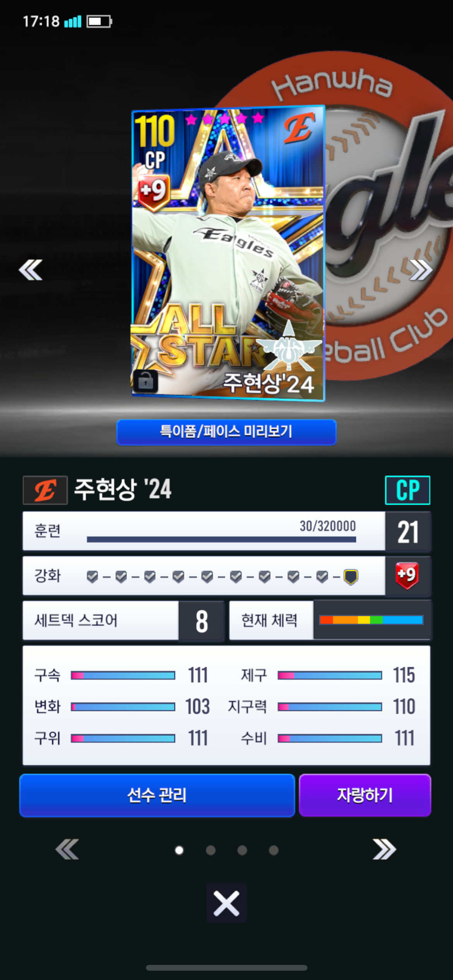Select the fourth page indicator dot
The height and width of the screenshot is (980, 453).
[x=274, y=850]
